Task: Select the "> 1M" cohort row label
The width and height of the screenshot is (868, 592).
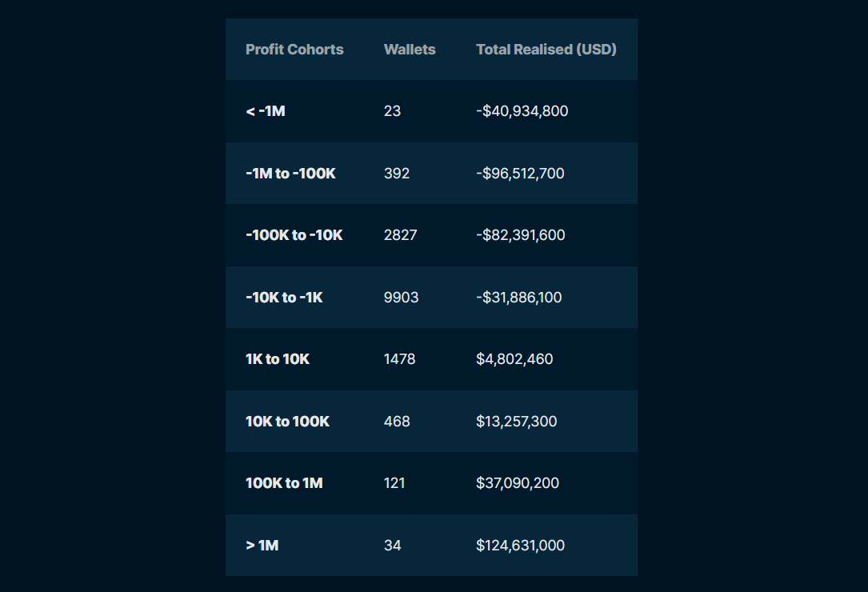Action: coord(262,546)
